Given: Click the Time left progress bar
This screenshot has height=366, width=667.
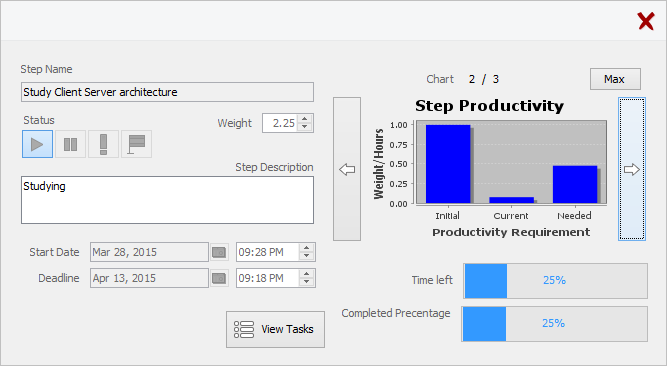Looking at the screenshot, I should 556,280.
